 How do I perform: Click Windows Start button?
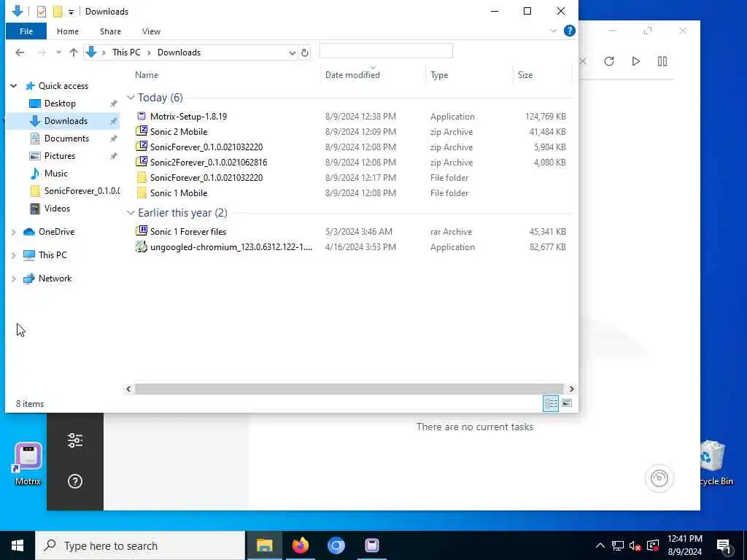click(x=18, y=545)
